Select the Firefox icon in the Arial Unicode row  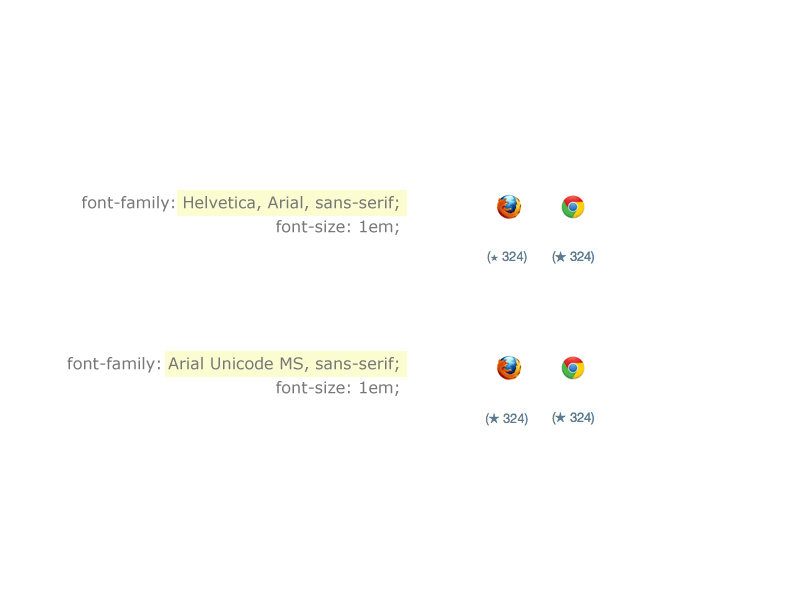509,368
